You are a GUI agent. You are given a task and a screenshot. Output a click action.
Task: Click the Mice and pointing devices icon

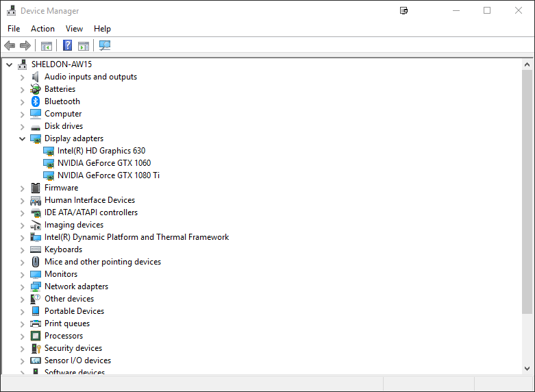[x=36, y=262]
